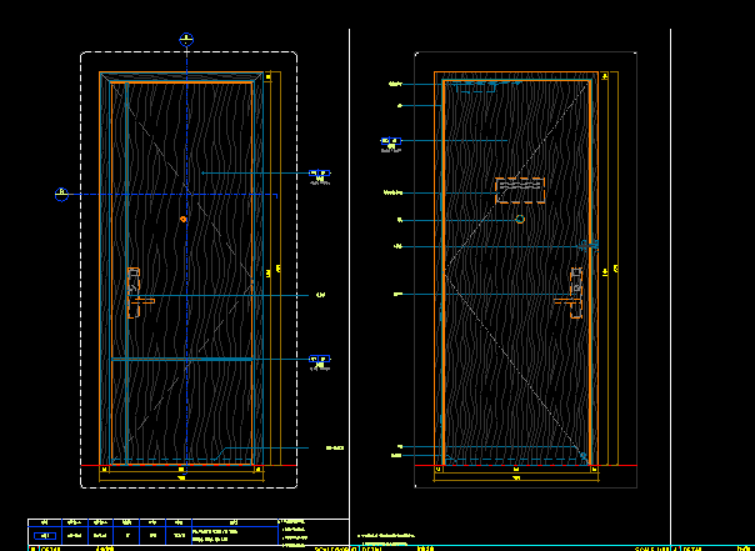Viewport: 755px width, 551px height.
Task: Select the overall height dimension text of right door
Action: [x=616, y=268]
